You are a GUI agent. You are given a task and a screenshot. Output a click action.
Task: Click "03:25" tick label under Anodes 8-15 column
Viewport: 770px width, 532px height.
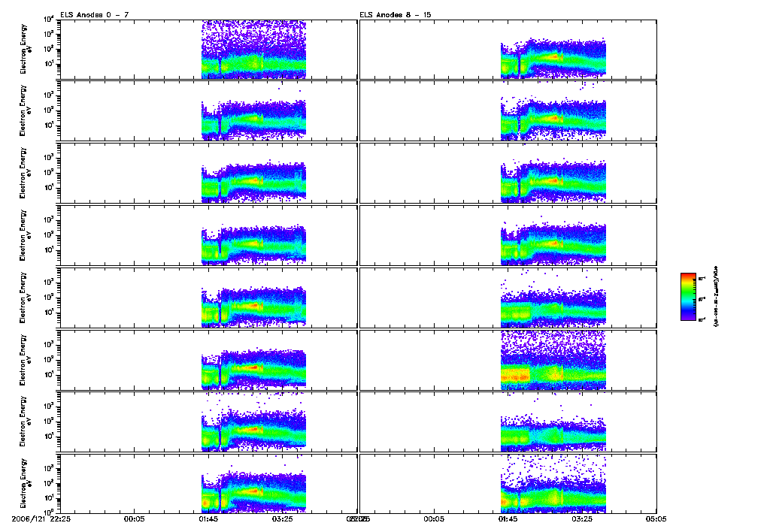[x=582, y=518]
